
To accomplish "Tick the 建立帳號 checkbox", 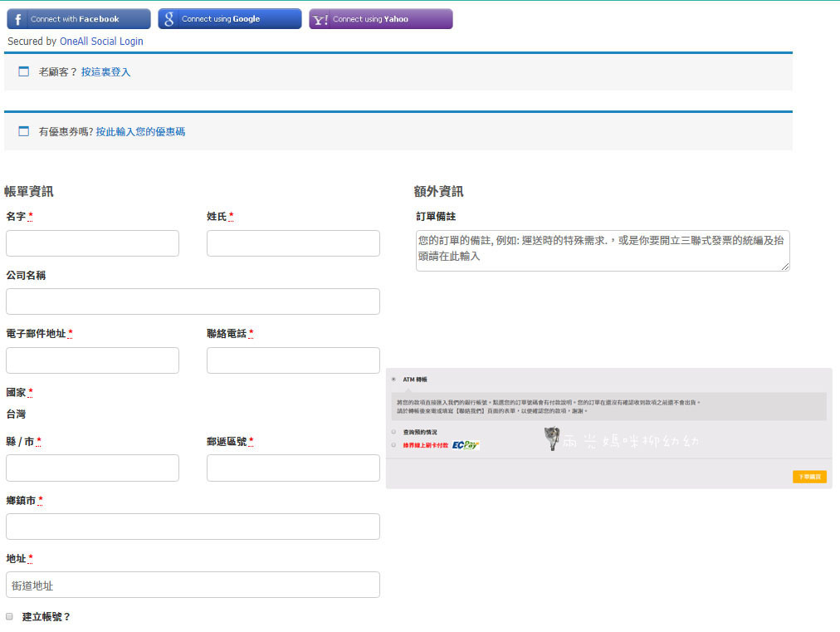I will [10, 617].
